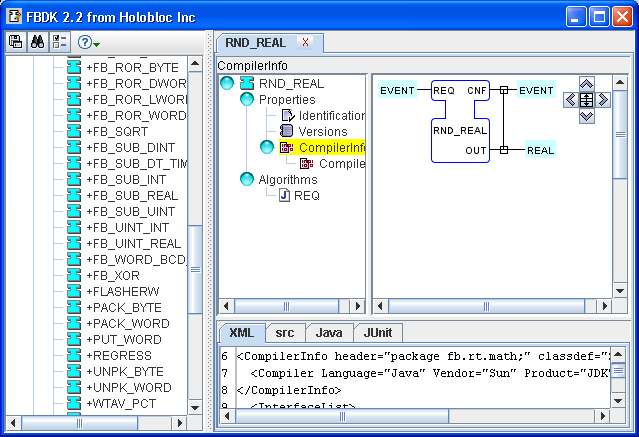Click the REAL data type label
639x437 pixels.
(x=540, y=150)
